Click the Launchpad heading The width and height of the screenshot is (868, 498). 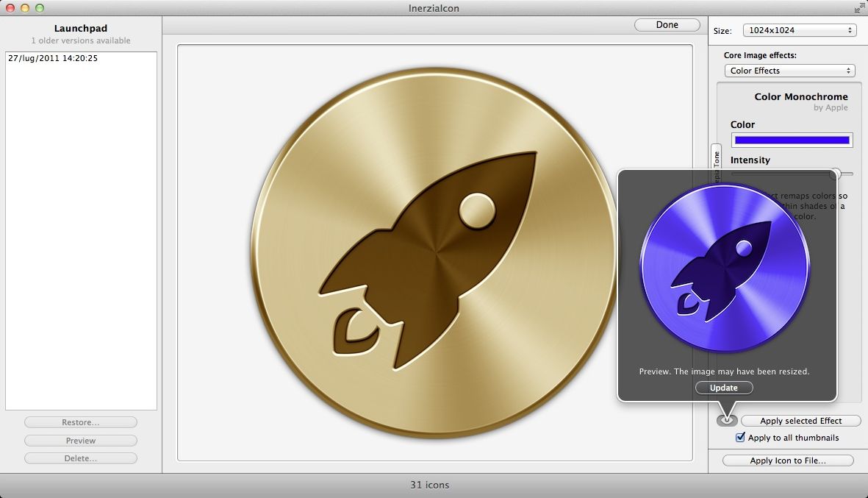(81, 28)
